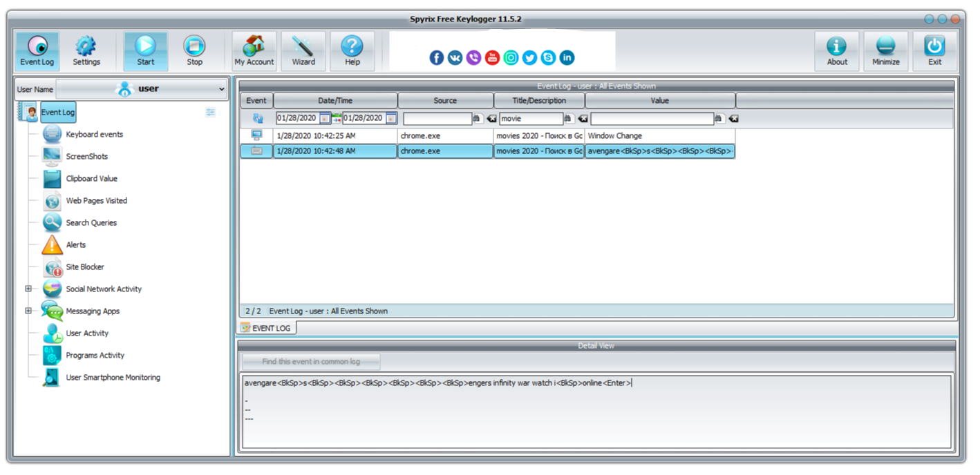Viewport: 980px width, 475px height.
Task: Open My Account
Action: tap(254, 50)
